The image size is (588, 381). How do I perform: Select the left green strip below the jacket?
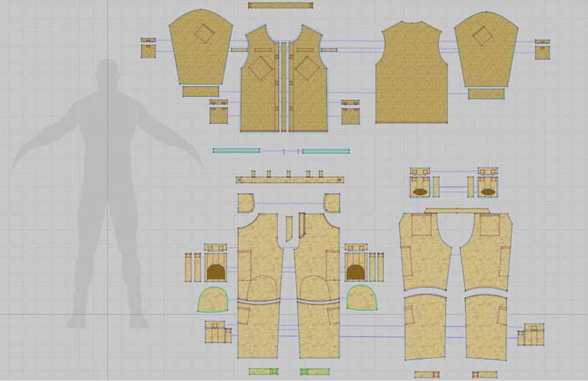pos(237,150)
